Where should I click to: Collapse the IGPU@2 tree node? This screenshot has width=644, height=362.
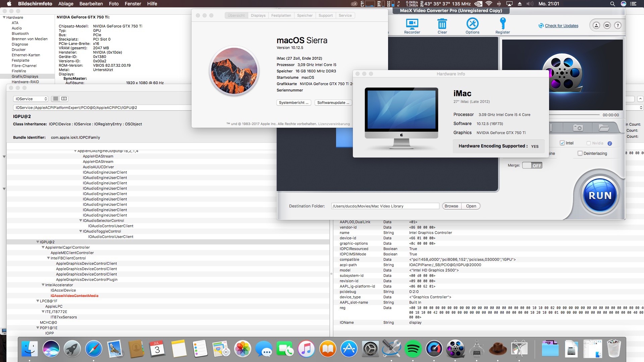38,242
